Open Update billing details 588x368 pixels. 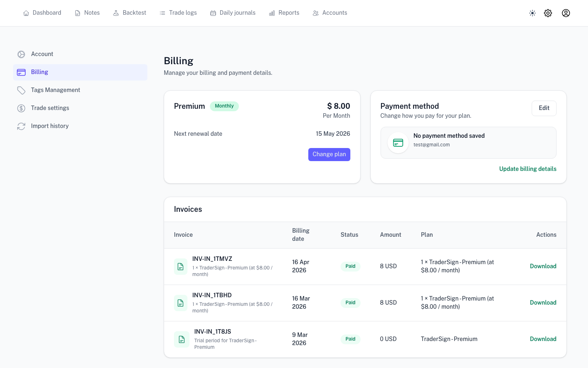[x=528, y=169]
